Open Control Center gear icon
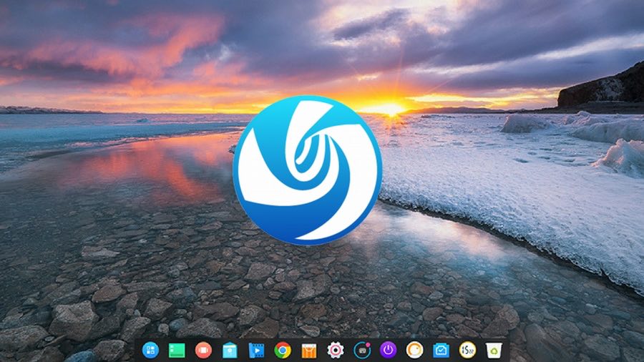 (x=335, y=350)
